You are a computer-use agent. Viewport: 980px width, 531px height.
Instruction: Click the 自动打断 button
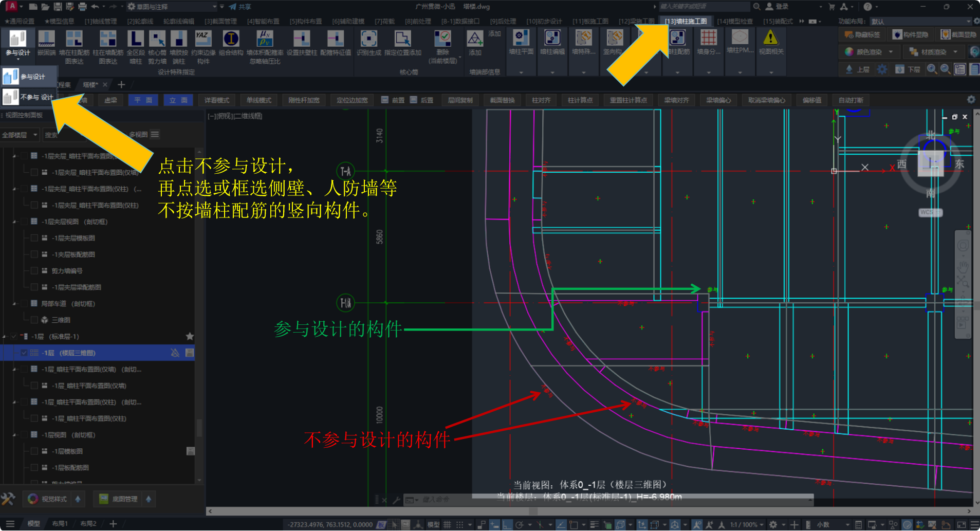pyautogui.click(x=850, y=100)
